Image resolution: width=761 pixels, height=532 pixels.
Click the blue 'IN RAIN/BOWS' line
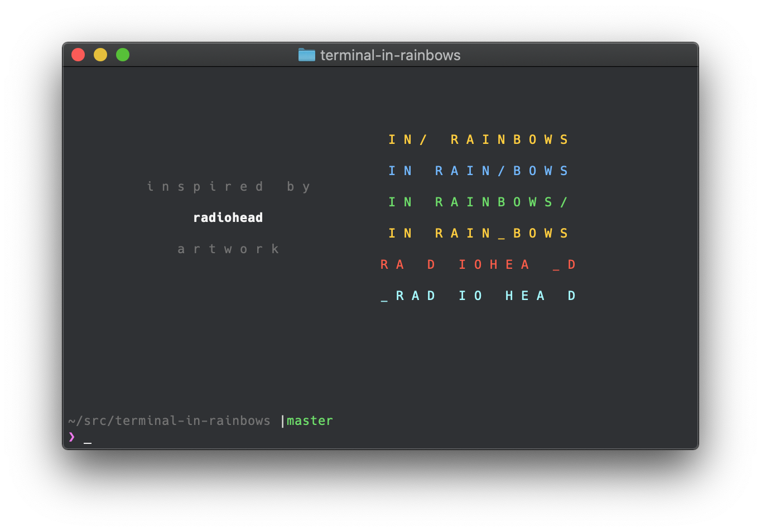click(x=478, y=171)
